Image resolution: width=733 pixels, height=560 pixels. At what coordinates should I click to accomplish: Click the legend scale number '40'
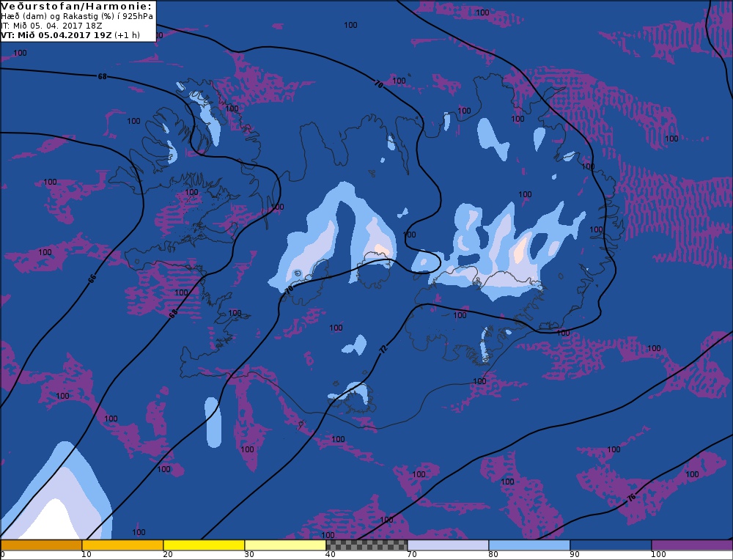(x=331, y=555)
